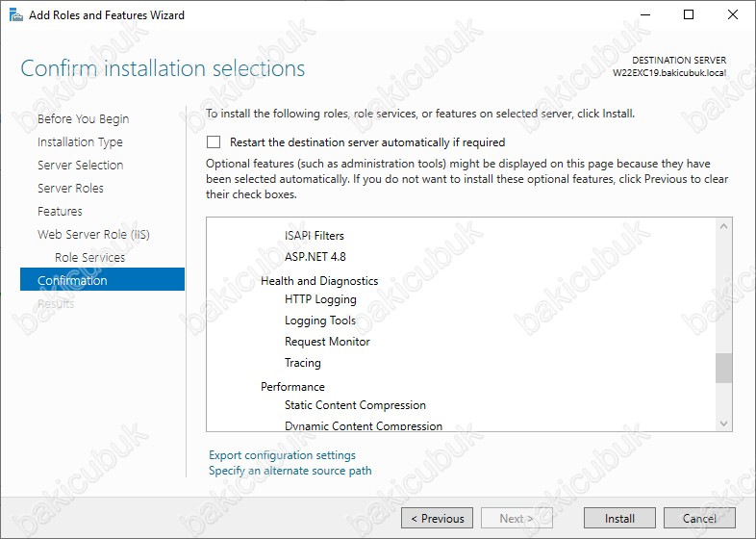Open the Server Selection step

tap(81, 165)
